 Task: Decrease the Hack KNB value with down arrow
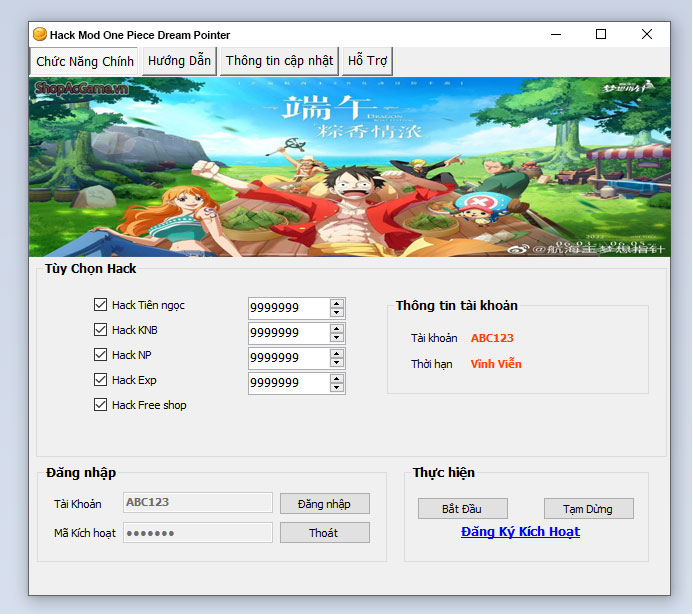(x=337, y=338)
